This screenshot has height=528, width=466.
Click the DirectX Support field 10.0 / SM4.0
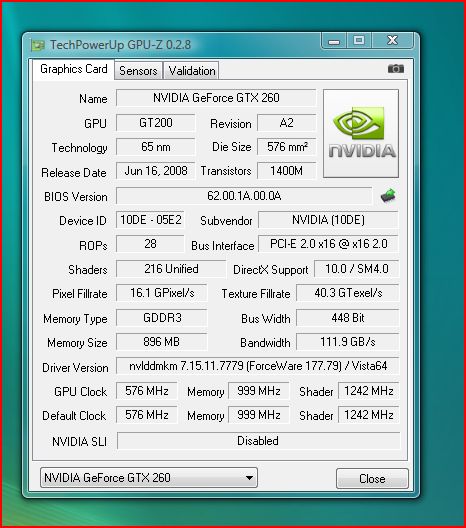357,269
